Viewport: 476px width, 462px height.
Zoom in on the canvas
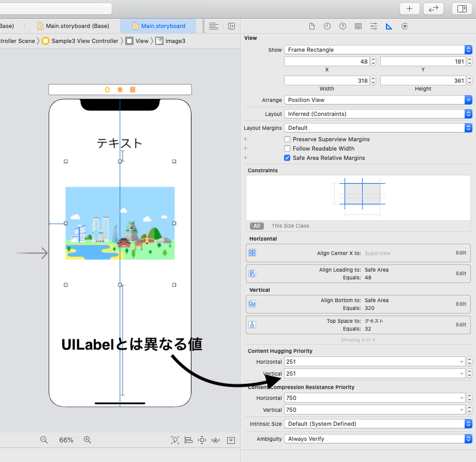point(87,440)
